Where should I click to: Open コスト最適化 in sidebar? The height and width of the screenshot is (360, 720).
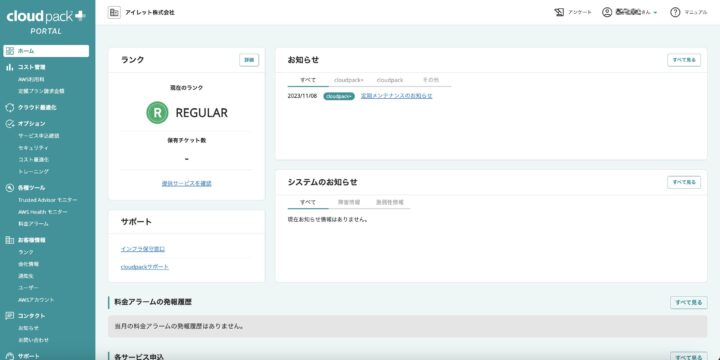pos(33,159)
